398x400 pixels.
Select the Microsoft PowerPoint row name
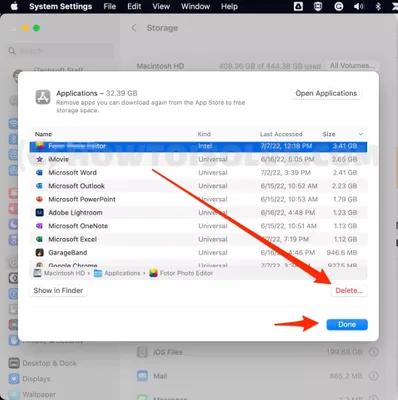click(x=82, y=199)
